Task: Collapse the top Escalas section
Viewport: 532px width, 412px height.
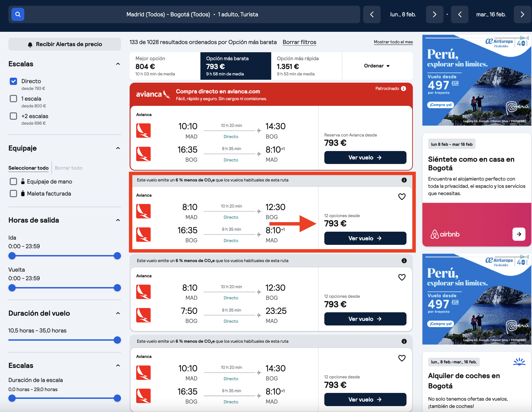Action: pos(118,64)
